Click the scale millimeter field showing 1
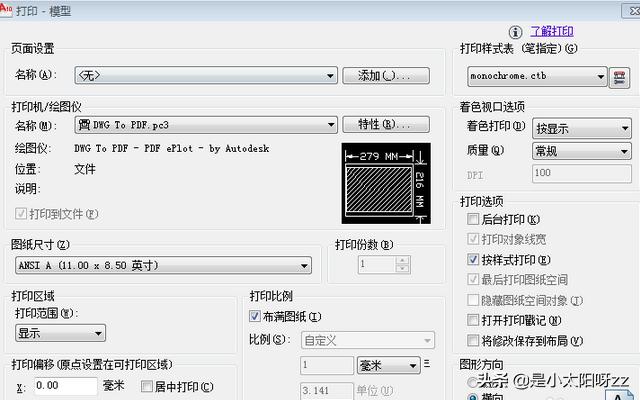Viewport: 640px width, 400px height. pos(327,365)
